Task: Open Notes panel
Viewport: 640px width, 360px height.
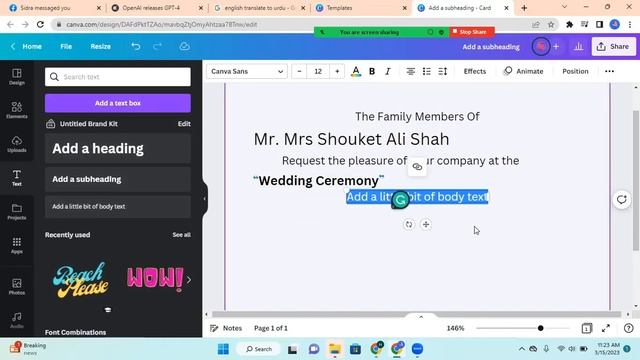Action: (226, 328)
